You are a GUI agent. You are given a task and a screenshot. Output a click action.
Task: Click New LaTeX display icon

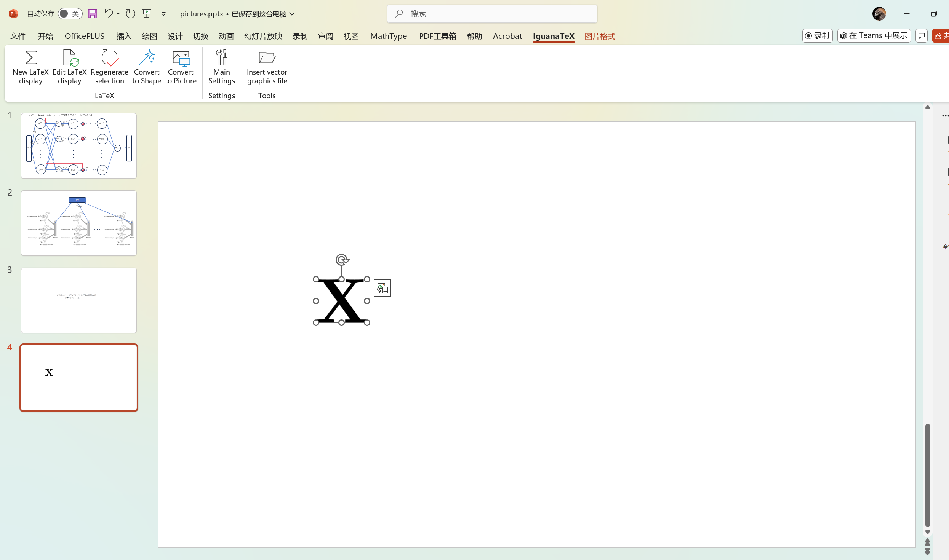coord(30,58)
